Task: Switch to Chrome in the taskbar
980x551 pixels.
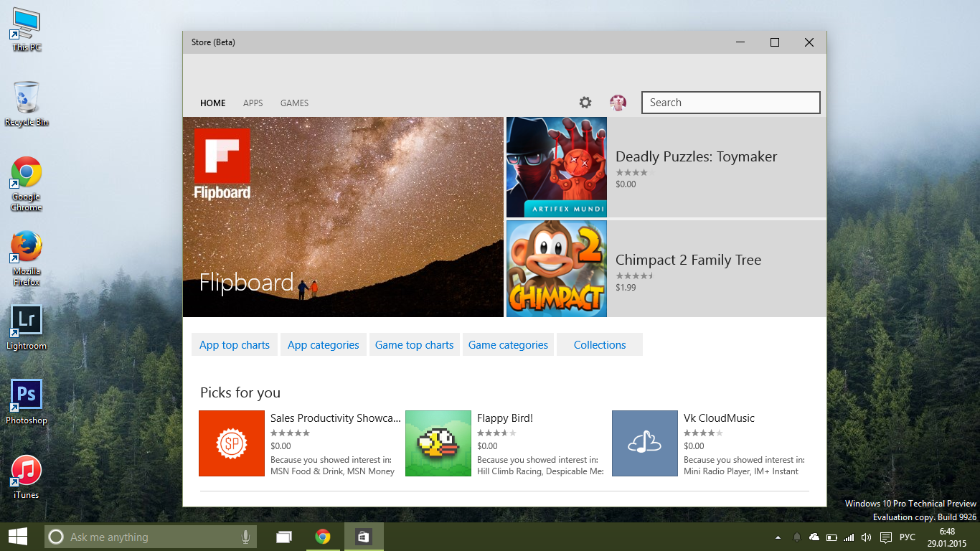Action: pyautogui.click(x=323, y=537)
